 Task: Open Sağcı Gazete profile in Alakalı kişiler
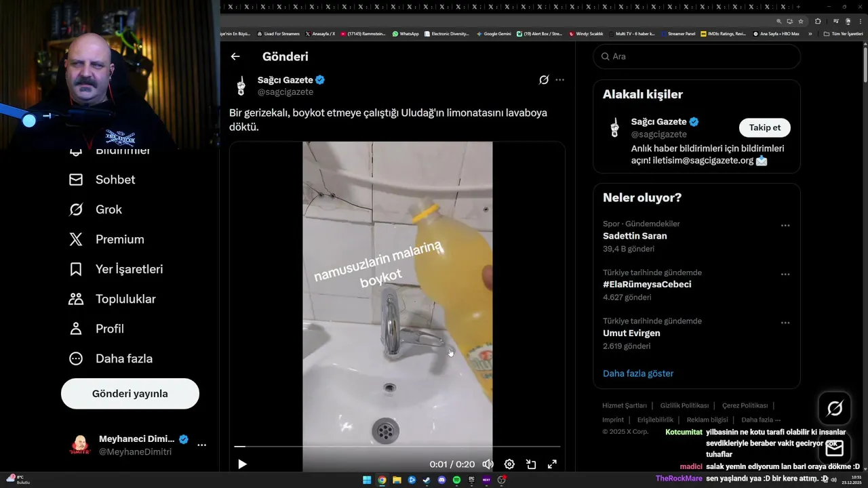[x=659, y=122]
